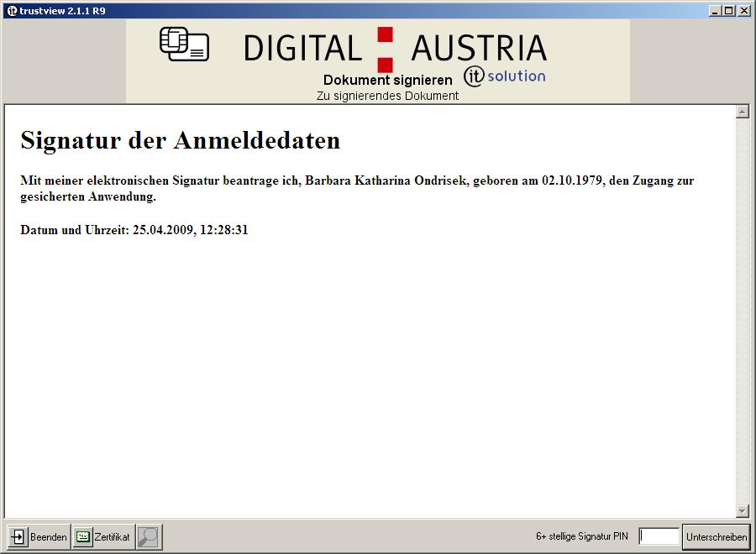
Task: Click the 'Datum und Uhrzeit' line
Action: click(x=134, y=230)
